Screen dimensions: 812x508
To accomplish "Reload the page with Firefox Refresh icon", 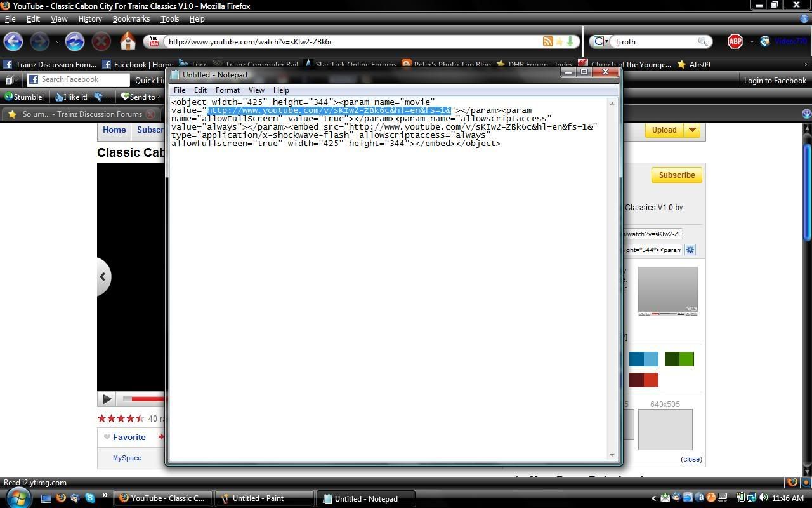I will (75, 42).
